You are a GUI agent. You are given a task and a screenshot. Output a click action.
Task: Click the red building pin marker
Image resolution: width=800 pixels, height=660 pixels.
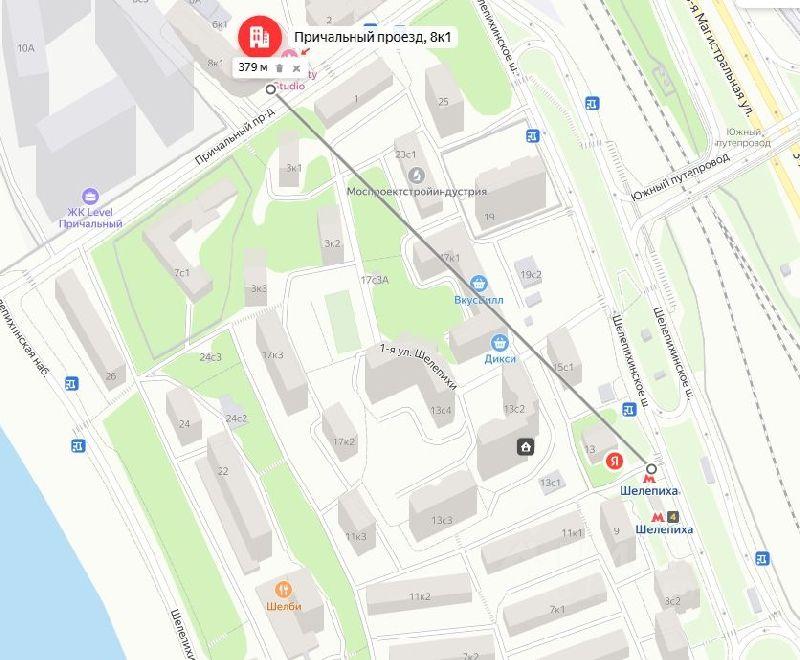click(x=260, y=36)
